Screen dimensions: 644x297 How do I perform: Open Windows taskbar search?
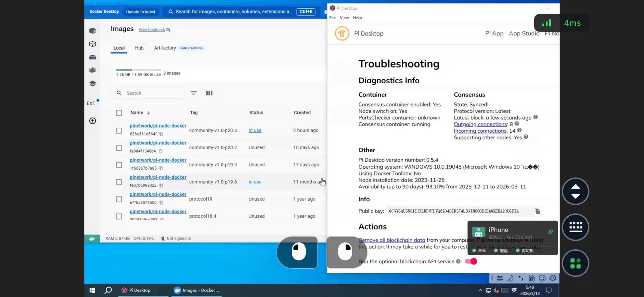108,290
